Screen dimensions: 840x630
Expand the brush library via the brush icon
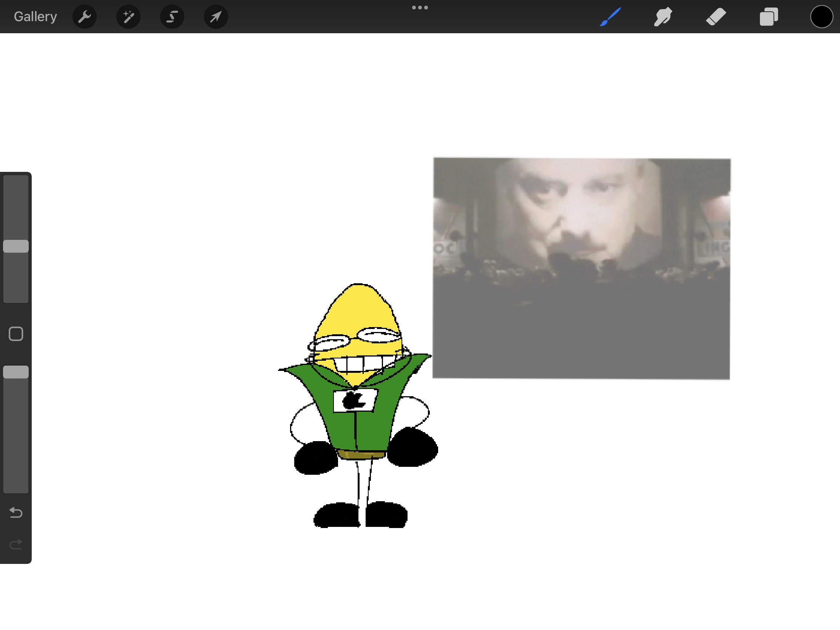(x=610, y=16)
